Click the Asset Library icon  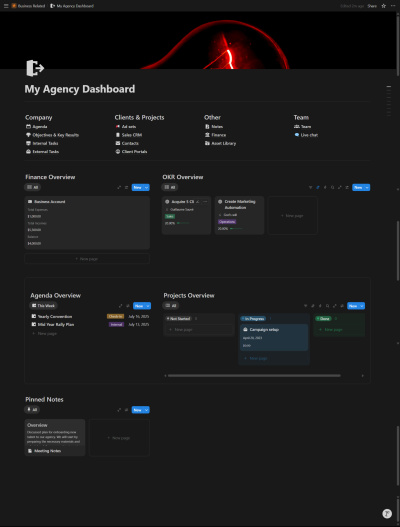(x=207, y=144)
